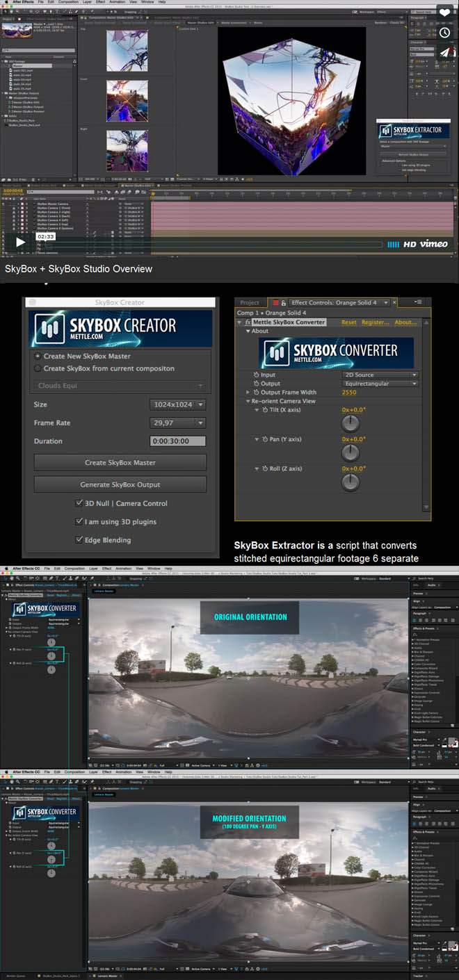The image size is (459, 980).
Task: Share the video via paper plane icon
Action: 444,51
